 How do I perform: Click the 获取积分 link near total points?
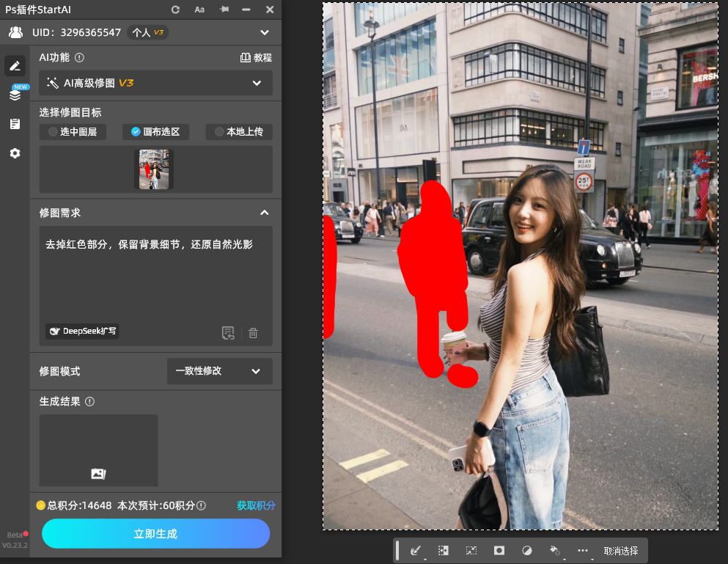[257, 505]
